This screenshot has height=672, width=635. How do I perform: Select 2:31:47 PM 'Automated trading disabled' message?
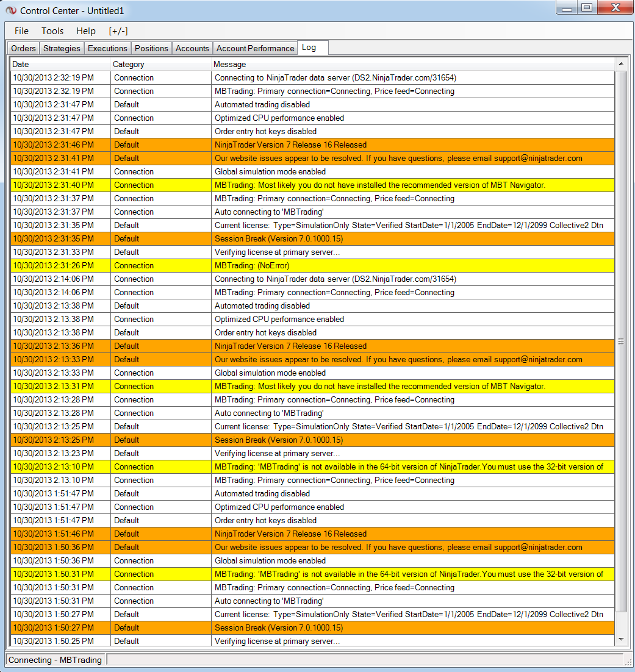coord(262,104)
